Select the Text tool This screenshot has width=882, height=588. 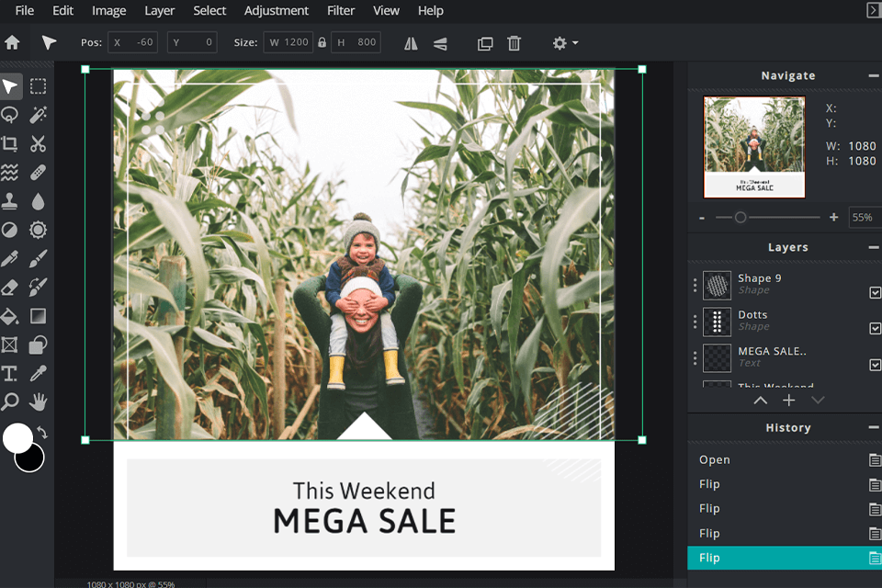(x=11, y=373)
